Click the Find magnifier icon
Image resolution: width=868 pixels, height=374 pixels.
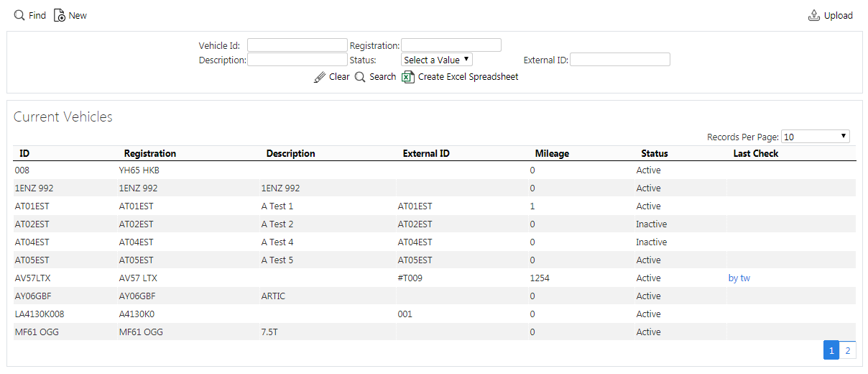pos(19,15)
